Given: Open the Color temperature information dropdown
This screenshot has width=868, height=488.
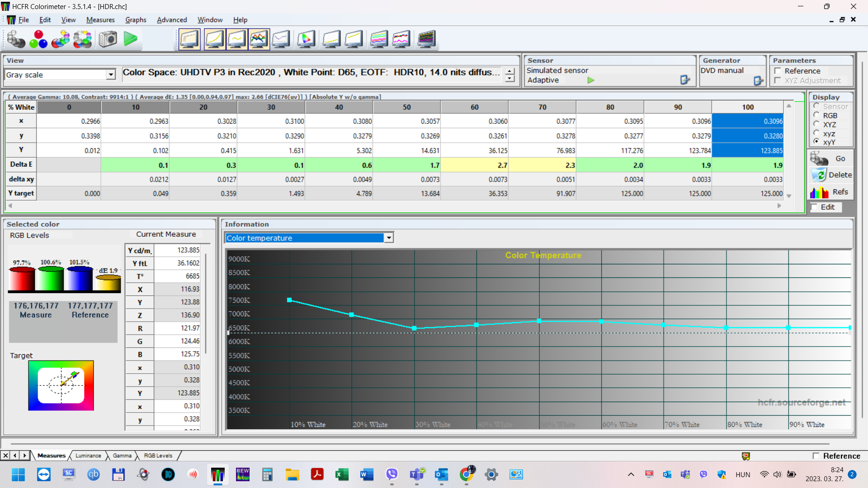Looking at the screenshot, I should click(x=389, y=238).
